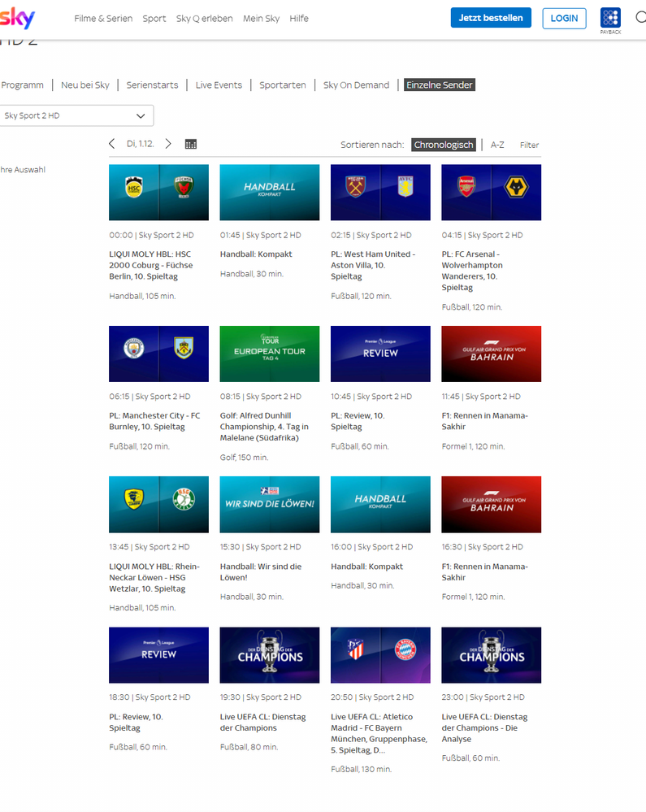646x812 pixels.
Task: Switch to Sportarten tab
Action: (283, 85)
